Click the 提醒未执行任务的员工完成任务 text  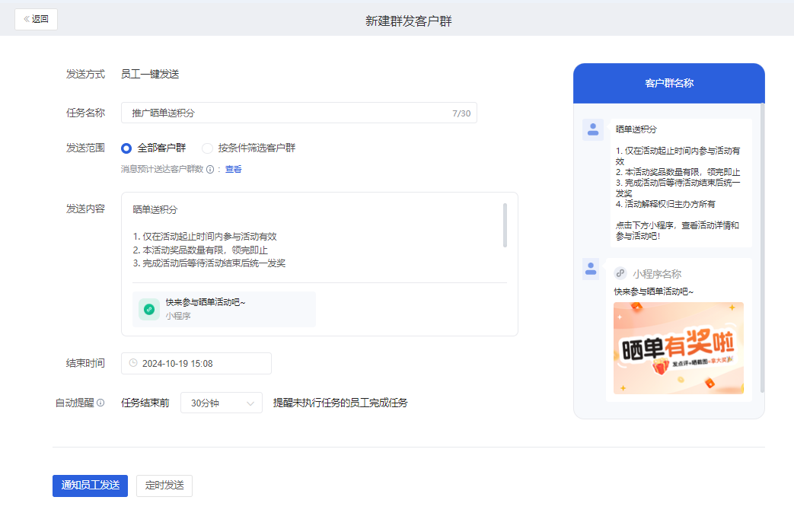[x=340, y=403]
